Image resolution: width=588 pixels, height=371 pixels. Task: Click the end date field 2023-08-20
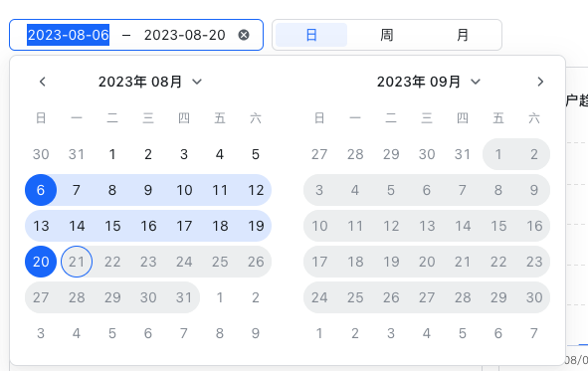coord(184,35)
